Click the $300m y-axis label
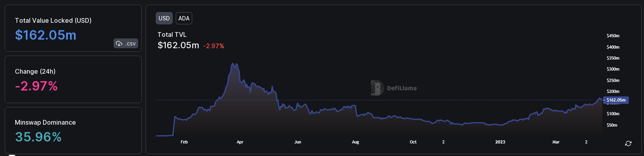 613,69
